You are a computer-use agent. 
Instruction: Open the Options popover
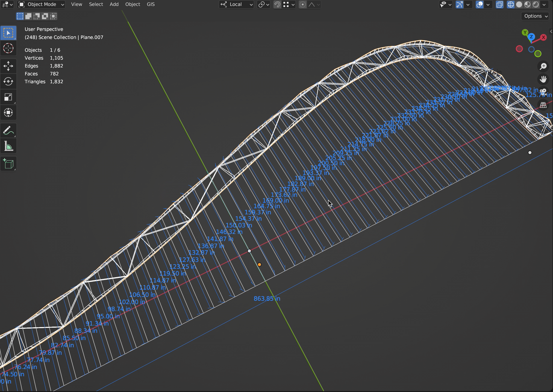click(x=535, y=16)
